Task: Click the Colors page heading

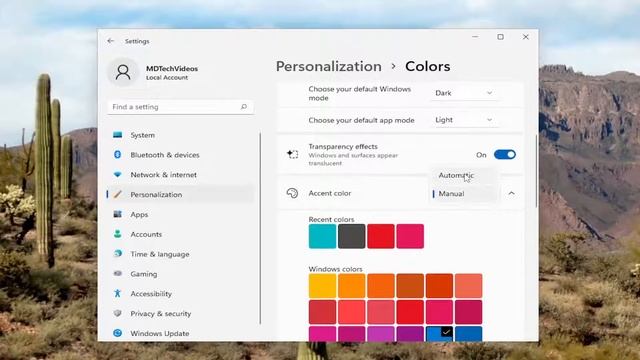Action: (427, 66)
